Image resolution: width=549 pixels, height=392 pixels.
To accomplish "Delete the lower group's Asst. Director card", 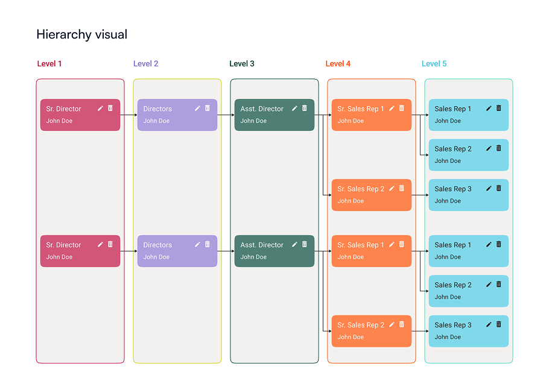I will click(x=305, y=244).
